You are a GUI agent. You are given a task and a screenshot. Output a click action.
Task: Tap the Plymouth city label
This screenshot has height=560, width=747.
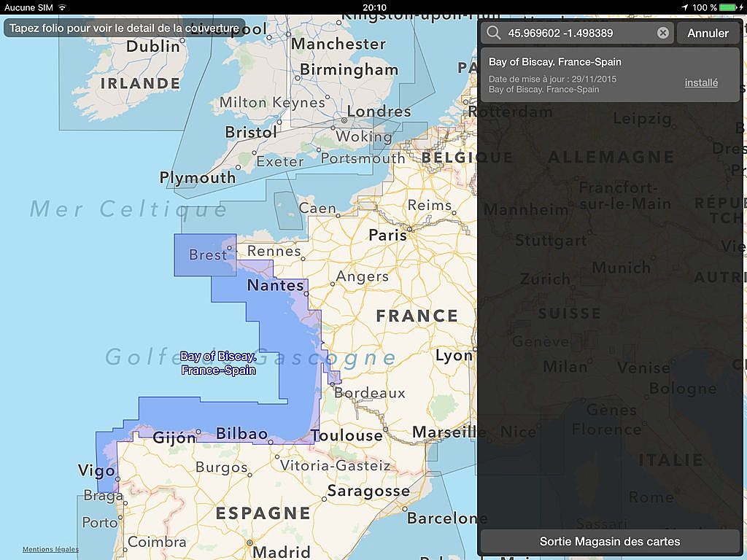click(197, 178)
